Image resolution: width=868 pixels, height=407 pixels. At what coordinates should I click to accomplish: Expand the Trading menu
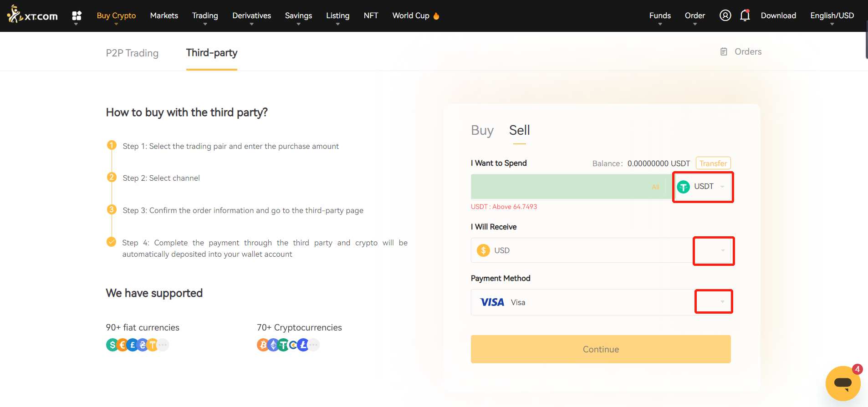tap(205, 16)
